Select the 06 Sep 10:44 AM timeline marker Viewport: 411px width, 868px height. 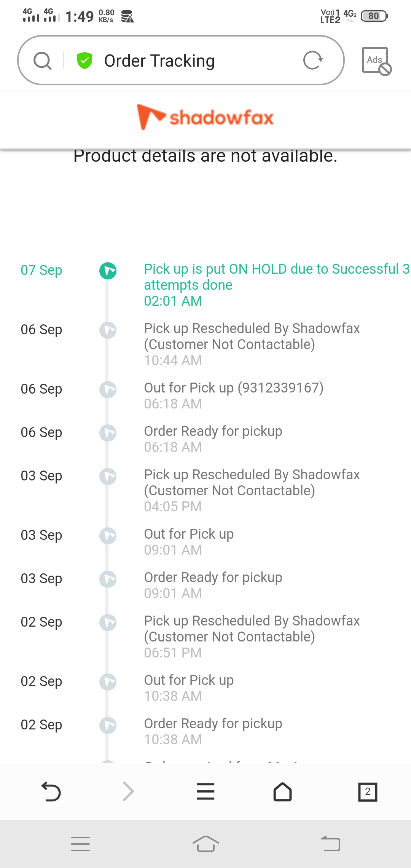(108, 330)
